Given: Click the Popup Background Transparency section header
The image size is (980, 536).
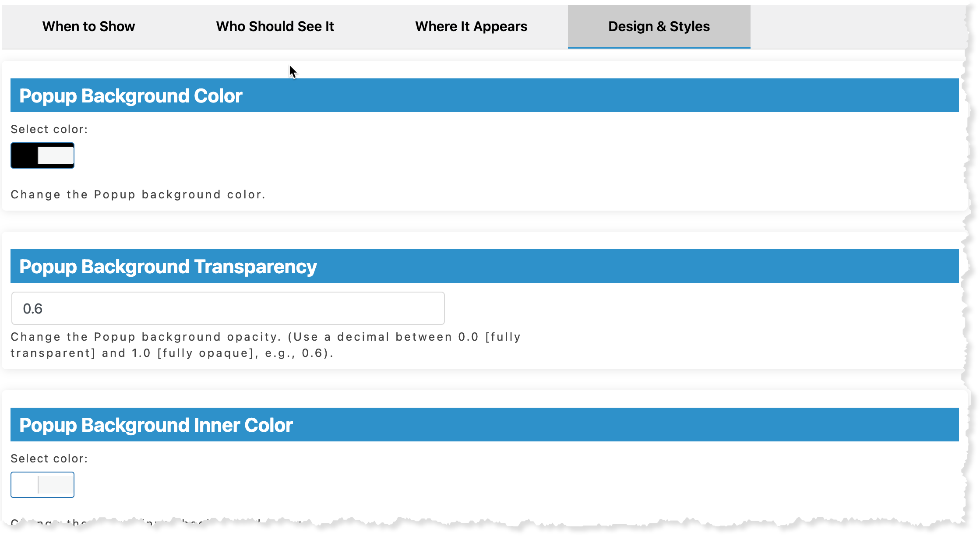Looking at the screenshot, I should (x=485, y=266).
